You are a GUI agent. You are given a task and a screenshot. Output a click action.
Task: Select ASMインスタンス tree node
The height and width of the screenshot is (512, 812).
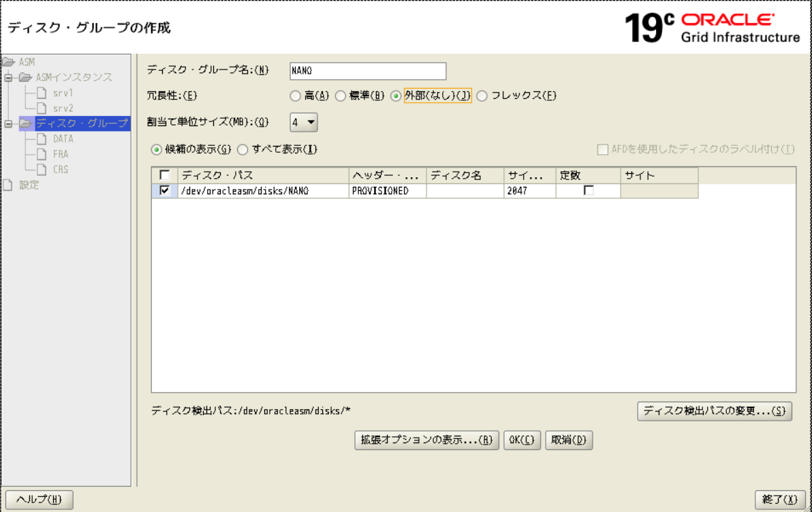(74, 78)
